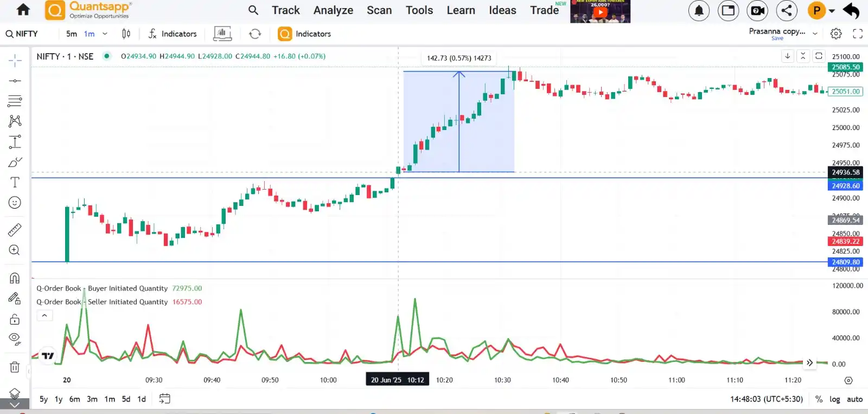Open the Learn menu

point(461,10)
